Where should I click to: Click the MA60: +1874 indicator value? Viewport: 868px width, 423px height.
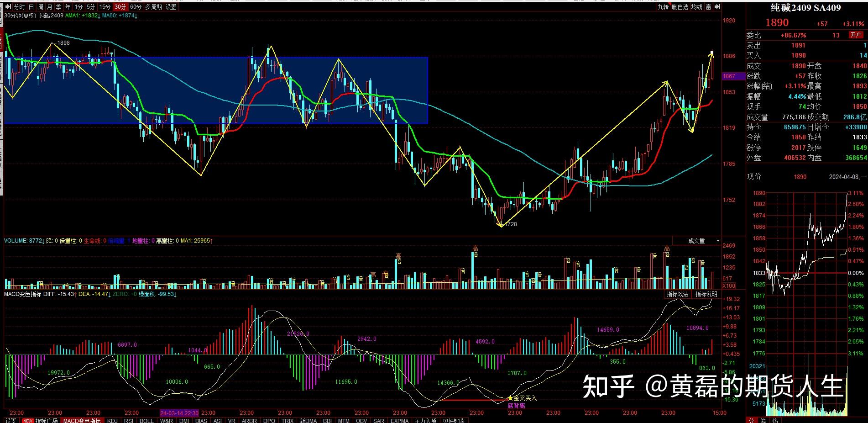click(120, 15)
